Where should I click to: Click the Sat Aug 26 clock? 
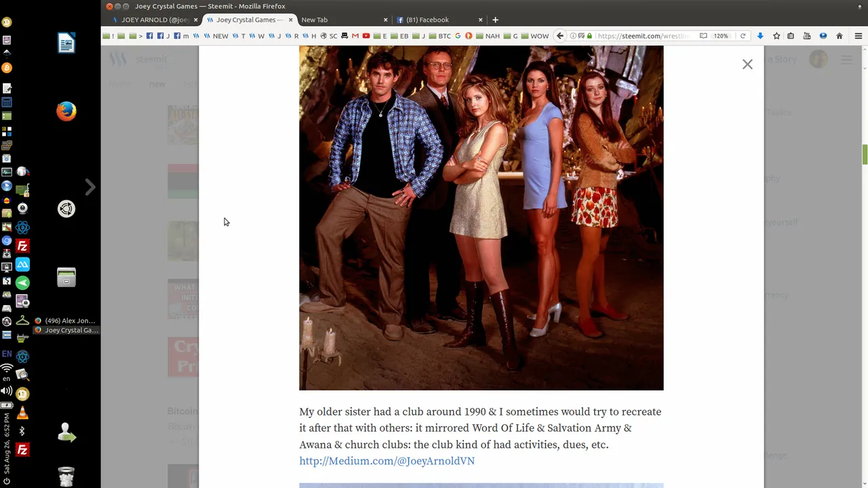(7, 443)
